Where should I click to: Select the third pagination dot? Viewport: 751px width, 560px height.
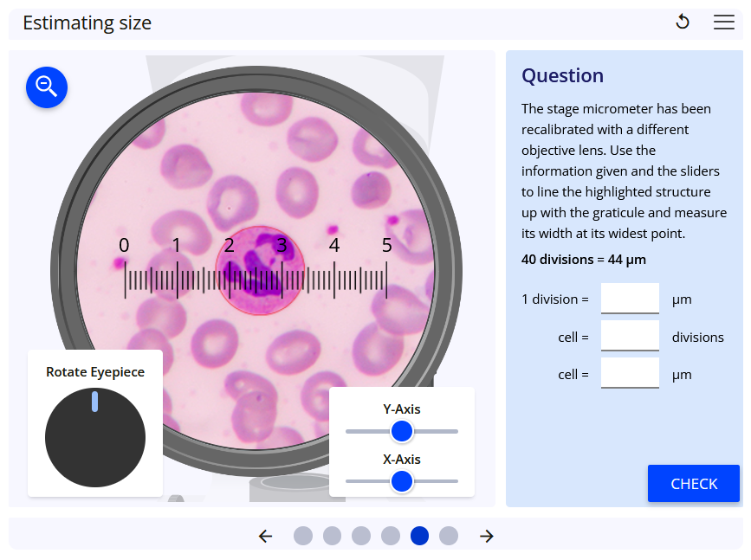[361, 536]
